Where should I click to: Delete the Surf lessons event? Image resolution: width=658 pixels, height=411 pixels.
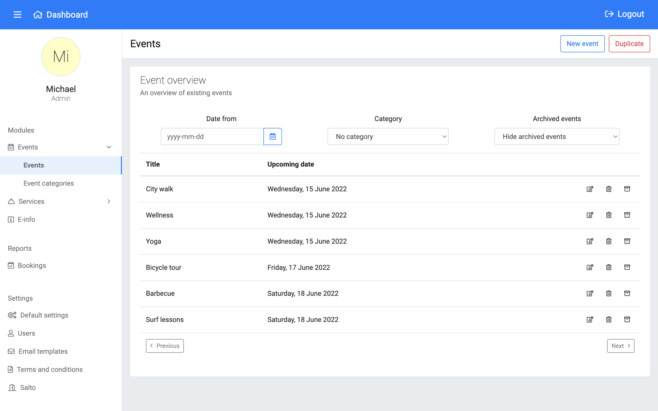[608, 319]
